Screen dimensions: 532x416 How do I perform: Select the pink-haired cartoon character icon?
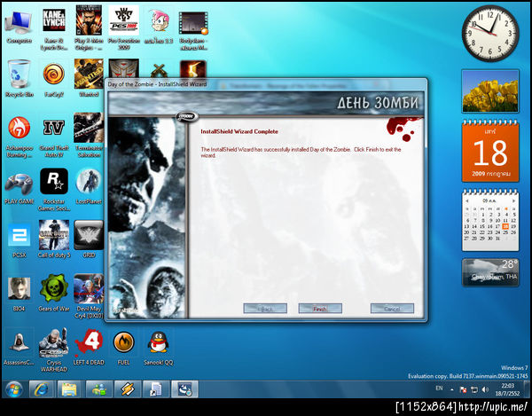159,27
